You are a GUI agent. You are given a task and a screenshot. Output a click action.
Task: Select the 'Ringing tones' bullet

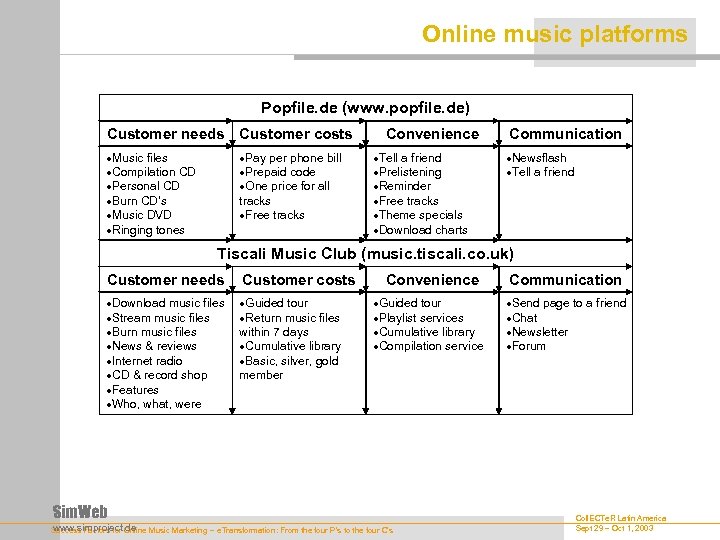click(145, 230)
